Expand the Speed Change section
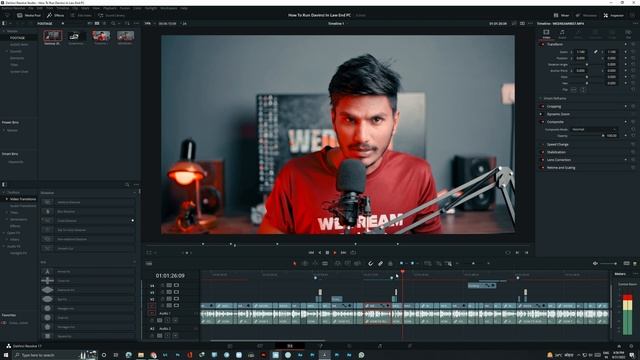The height and width of the screenshot is (360, 640). click(x=558, y=144)
